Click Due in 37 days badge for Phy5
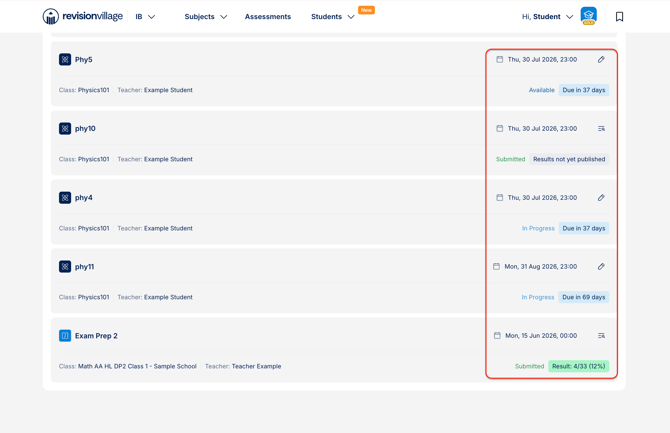This screenshot has height=433, width=670. (x=584, y=90)
